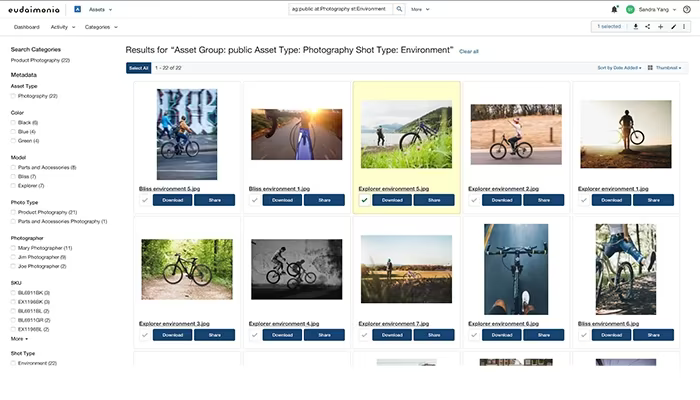The width and height of the screenshot is (700, 400).
Task: Open the notifications bell
Action: [614, 9]
